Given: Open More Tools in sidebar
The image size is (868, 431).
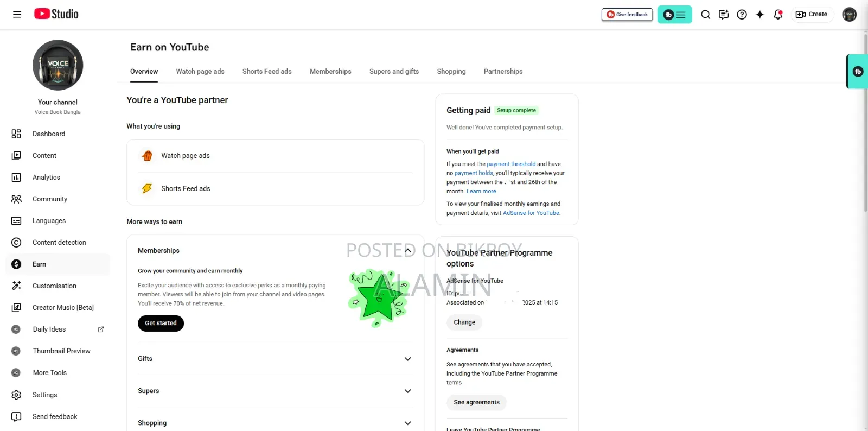Looking at the screenshot, I should pyautogui.click(x=50, y=373).
